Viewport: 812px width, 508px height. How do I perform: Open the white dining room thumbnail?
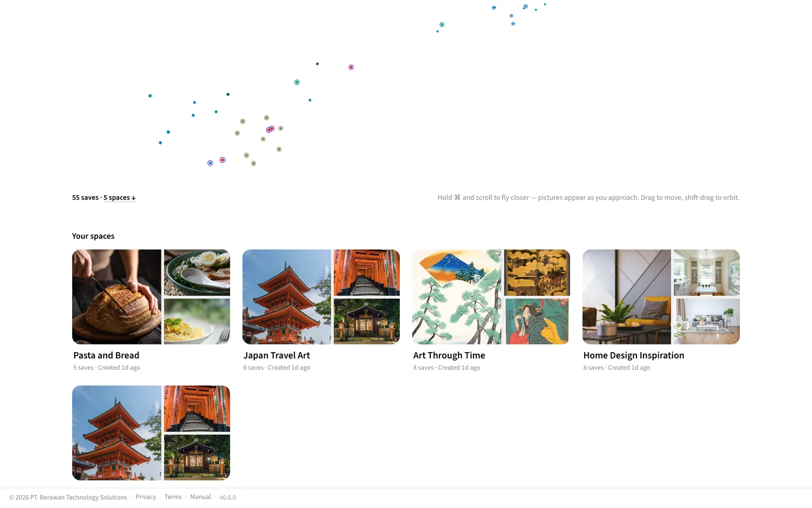coord(707,272)
